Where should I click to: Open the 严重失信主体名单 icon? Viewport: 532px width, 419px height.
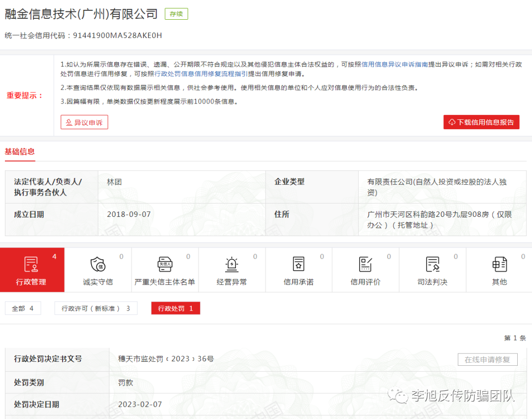point(165,264)
